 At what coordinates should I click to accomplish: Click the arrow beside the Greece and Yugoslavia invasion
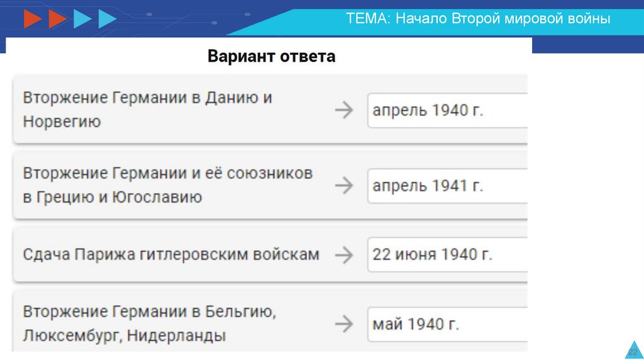tap(343, 186)
